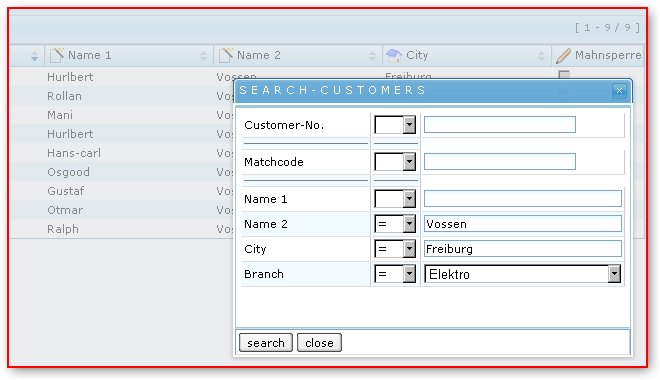
Task: Select the Mani row
Action: tap(122, 115)
